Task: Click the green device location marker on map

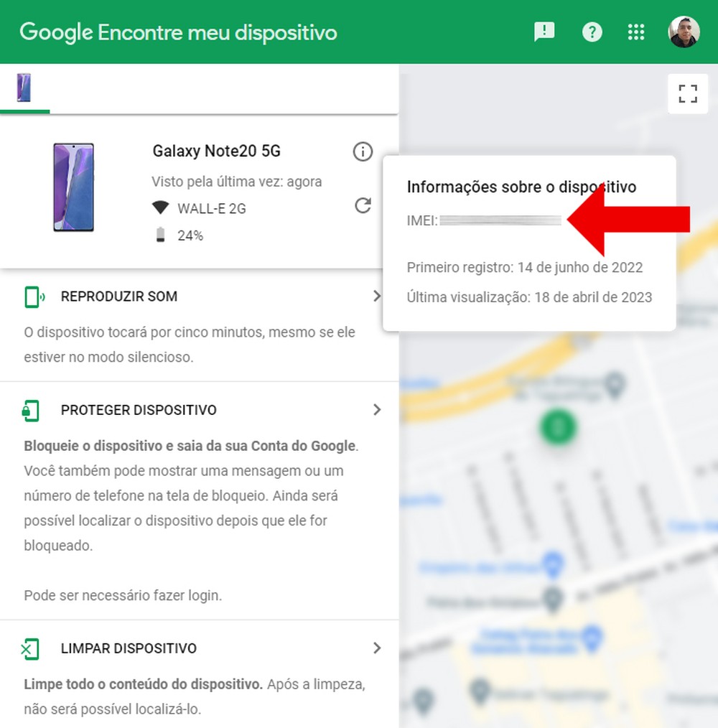Action: coord(558,426)
